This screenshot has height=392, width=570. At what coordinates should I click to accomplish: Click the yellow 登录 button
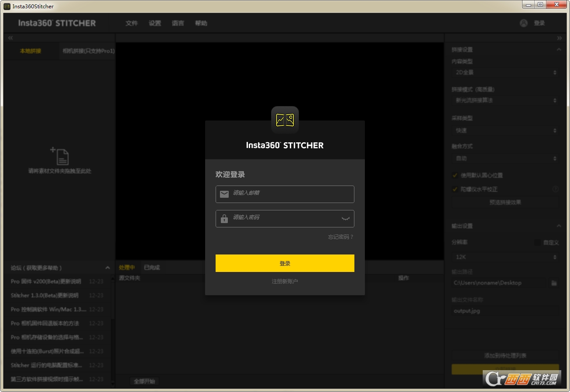(x=285, y=263)
